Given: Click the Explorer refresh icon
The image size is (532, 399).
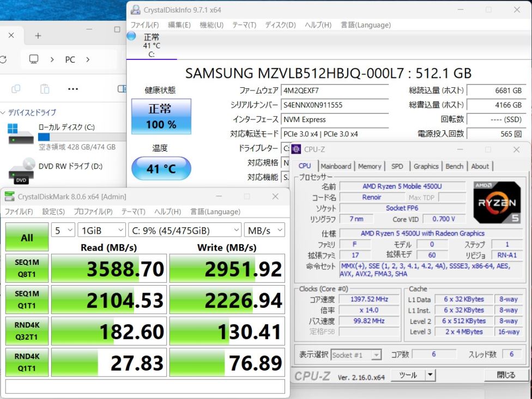Looking at the screenshot, I should point(3,59).
